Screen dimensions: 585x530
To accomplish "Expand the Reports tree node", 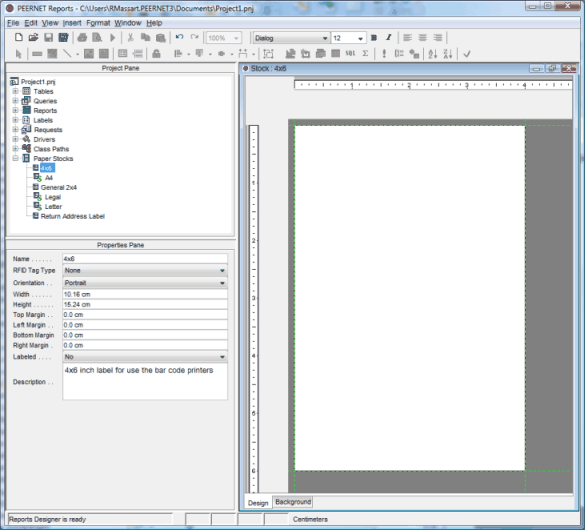I will pyautogui.click(x=15, y=110).
